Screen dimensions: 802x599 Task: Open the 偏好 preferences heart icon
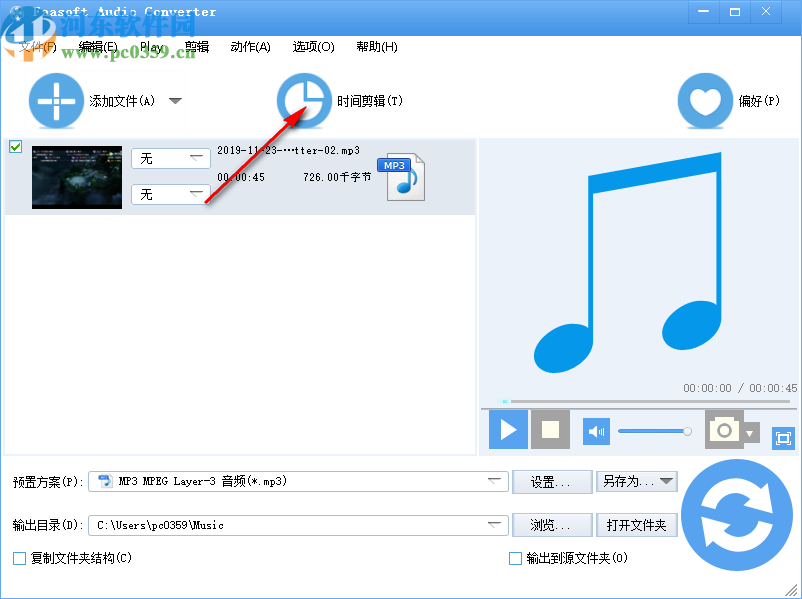[705, 100]
